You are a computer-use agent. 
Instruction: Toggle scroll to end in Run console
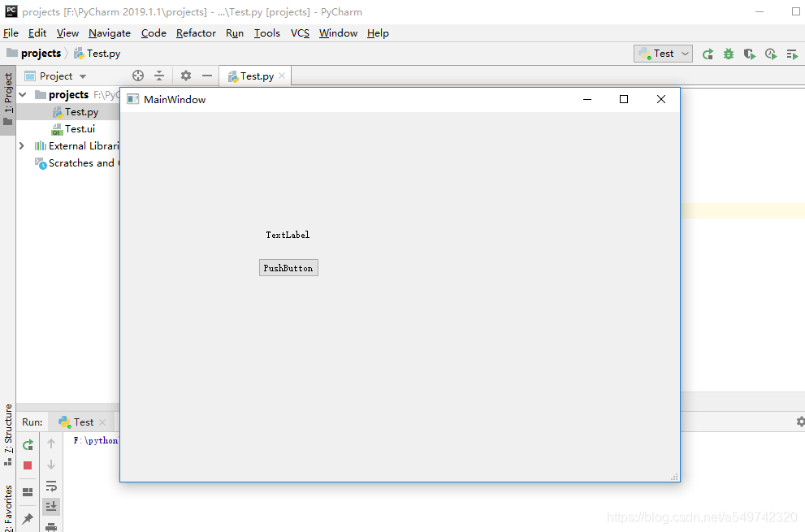[51, 507]
